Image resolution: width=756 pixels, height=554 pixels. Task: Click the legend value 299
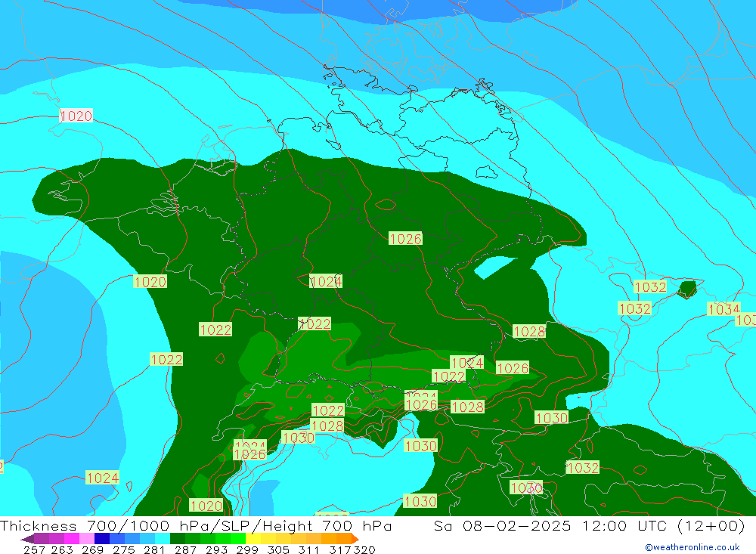247,549
